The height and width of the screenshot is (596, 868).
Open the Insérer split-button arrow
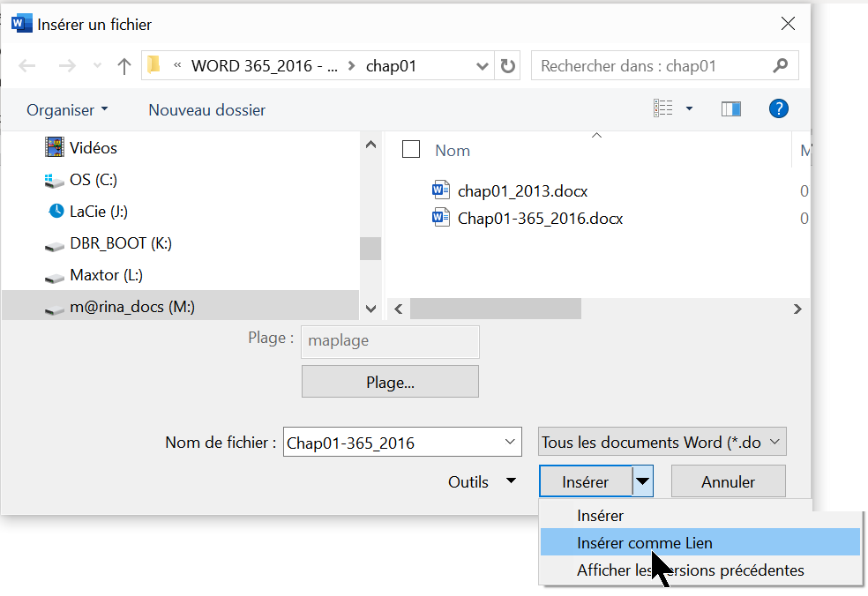(643, 482)
